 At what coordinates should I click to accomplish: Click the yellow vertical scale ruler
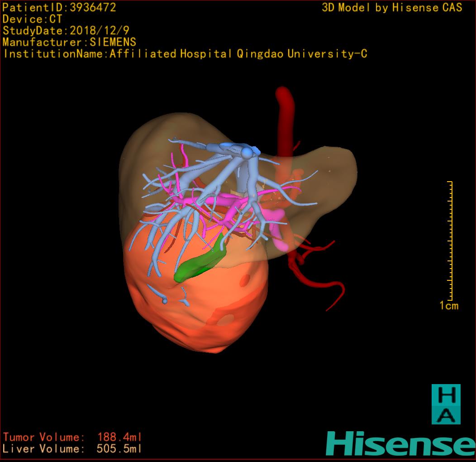(450, 240)
